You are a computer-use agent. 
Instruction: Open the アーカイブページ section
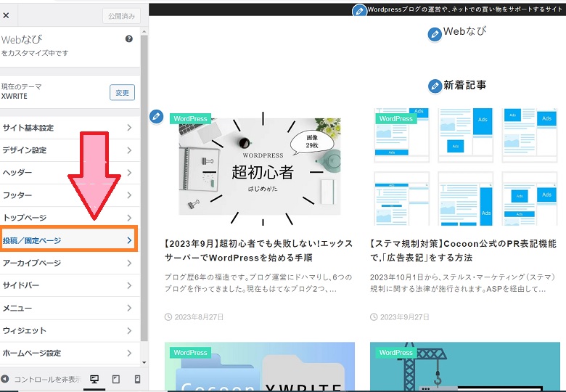click(x=70, y=263)
